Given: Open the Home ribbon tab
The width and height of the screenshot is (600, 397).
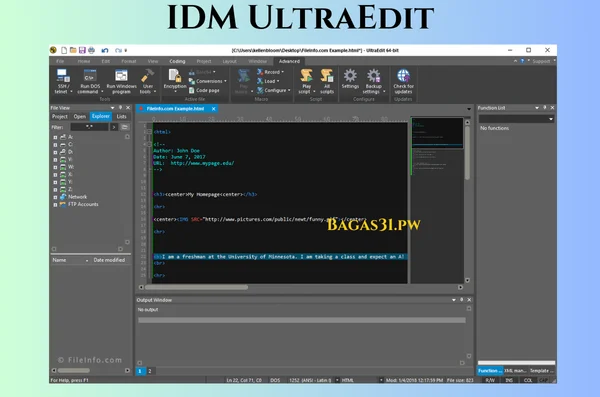Looking at the screenshot, I should 84,61.
